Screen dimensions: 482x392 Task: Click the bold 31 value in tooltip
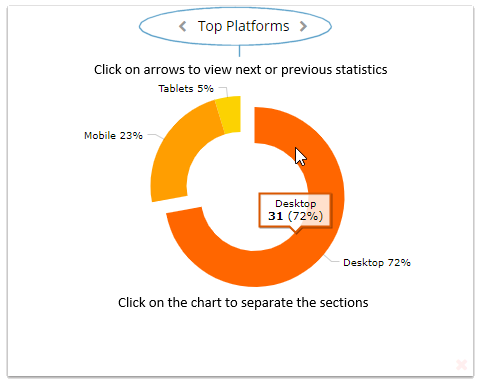pos(276,216)
